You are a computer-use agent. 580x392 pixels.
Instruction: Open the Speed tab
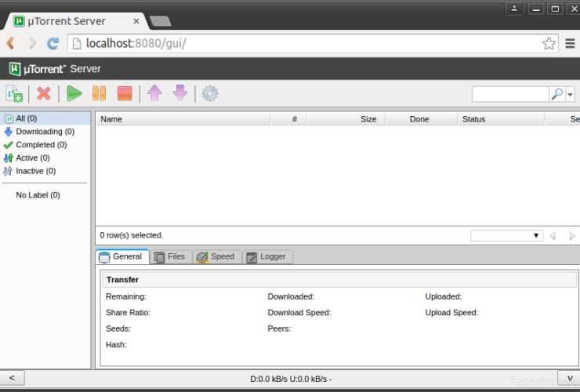216,256
